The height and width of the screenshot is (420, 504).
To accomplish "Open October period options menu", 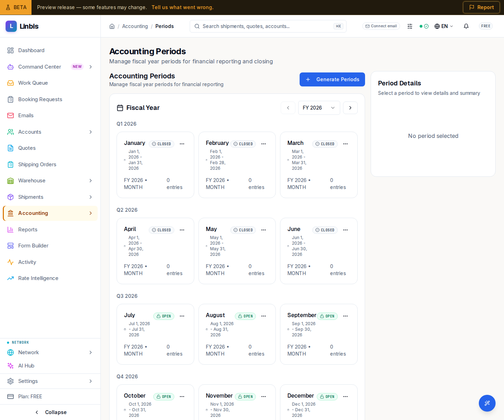I will coord(182,397).
